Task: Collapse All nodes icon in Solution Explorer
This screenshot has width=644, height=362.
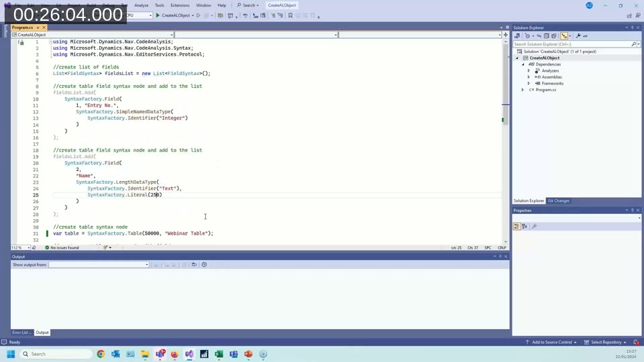Action: tap(546, 36)
